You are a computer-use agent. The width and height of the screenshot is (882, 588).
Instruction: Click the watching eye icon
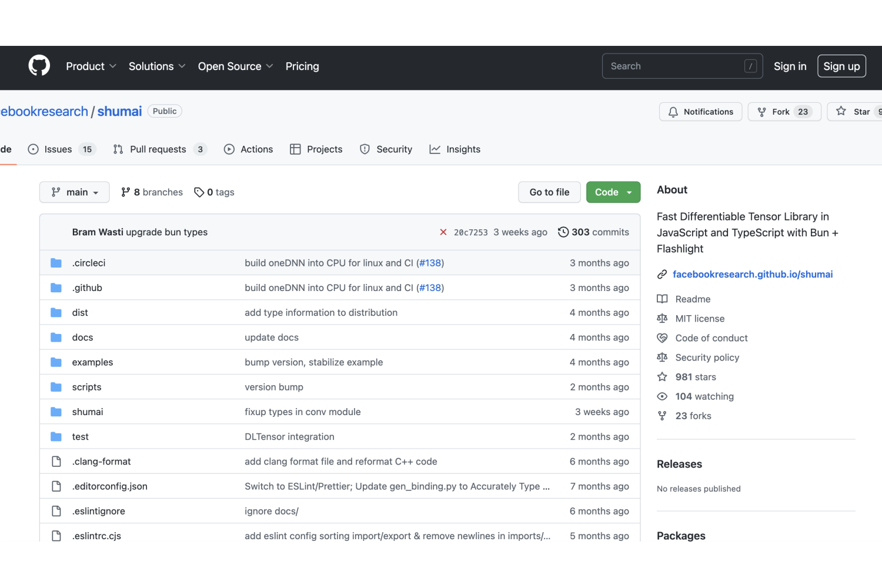(662, 396)
